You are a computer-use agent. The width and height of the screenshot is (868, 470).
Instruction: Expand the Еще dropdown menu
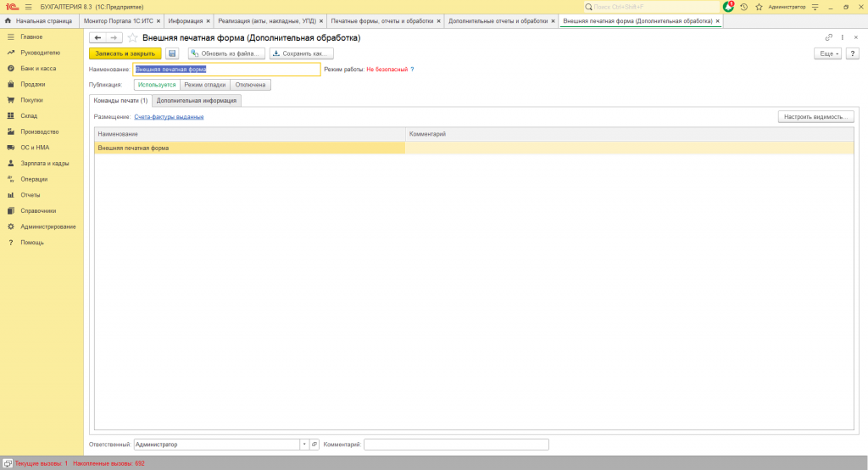[827, 53]
